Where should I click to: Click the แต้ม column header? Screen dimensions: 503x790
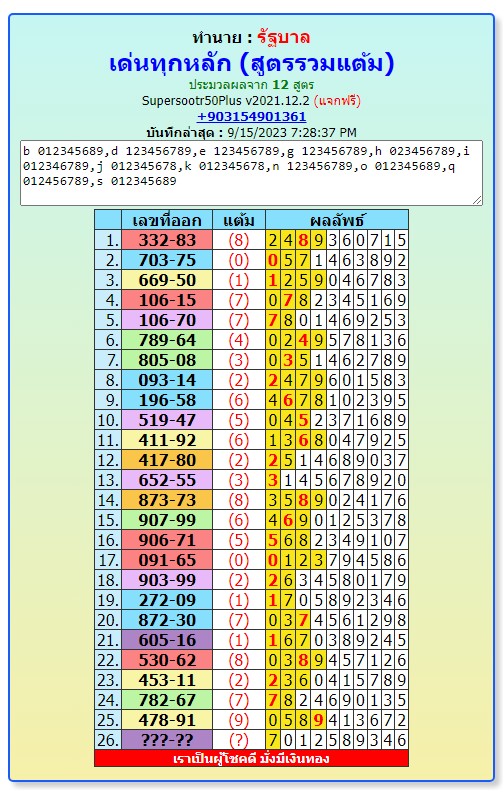[x=239, y=220]
